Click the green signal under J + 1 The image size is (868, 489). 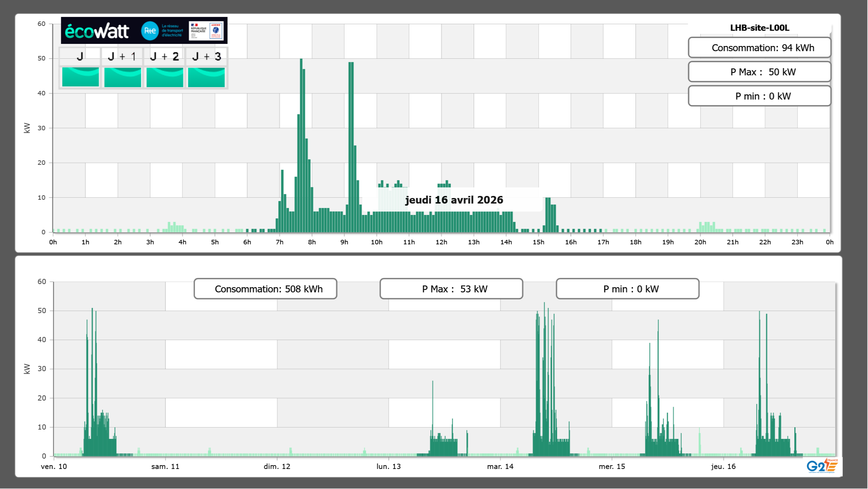click(x=122, y=77)
